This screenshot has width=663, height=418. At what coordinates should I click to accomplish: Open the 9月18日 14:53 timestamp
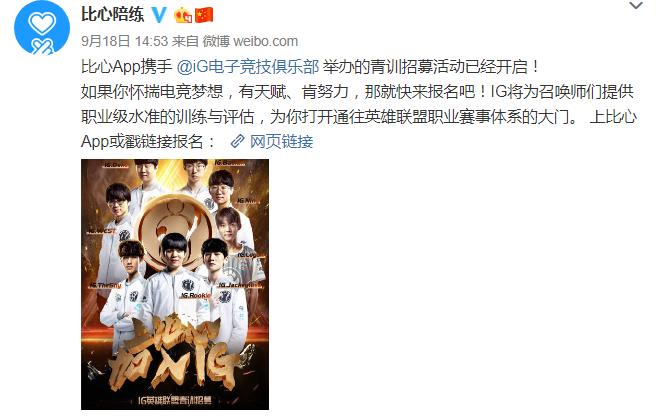(x=124, y=41)
